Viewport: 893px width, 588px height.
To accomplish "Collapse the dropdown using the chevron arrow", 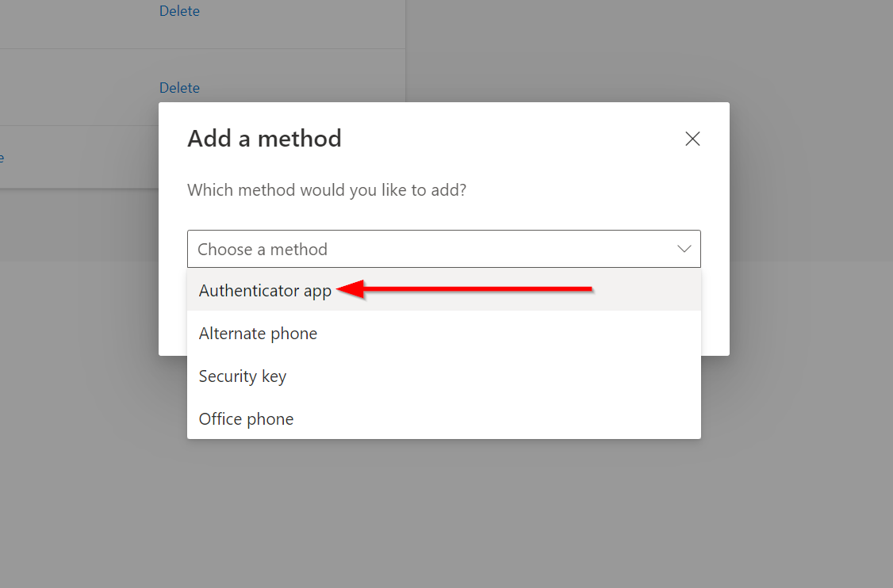I will 684,249.
